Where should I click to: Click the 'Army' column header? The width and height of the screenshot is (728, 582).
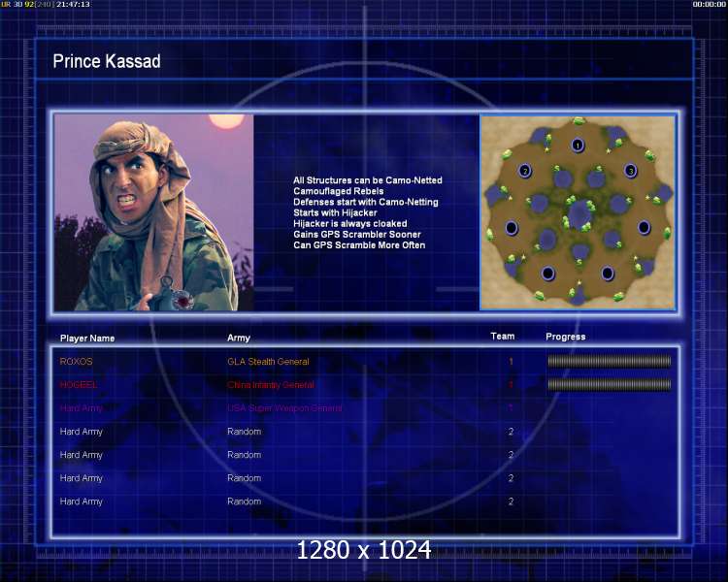tap(239, 338)
